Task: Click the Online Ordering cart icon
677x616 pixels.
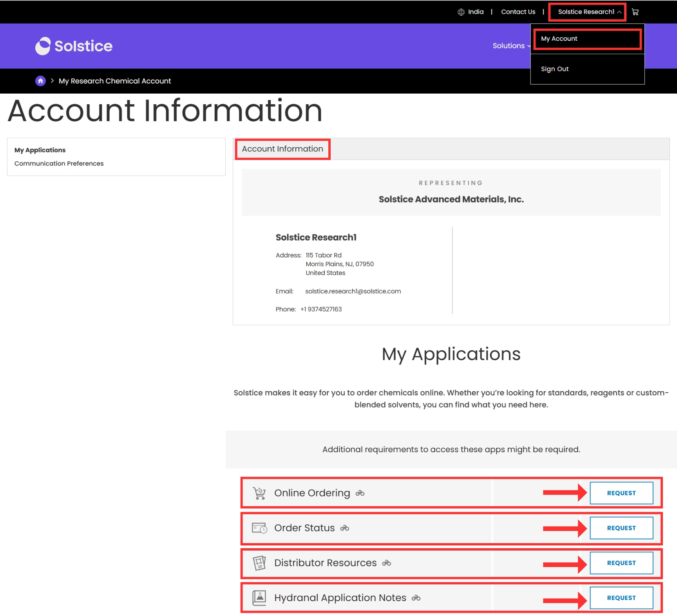Action: [259, 493]
